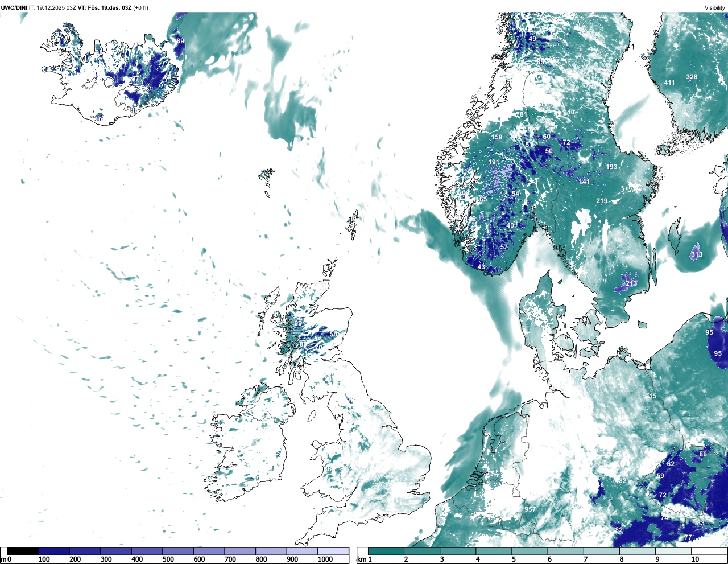
Task: Click the 'VT: Fös. 19.des. 03Z' valid time text
Action: pos(104,7)
